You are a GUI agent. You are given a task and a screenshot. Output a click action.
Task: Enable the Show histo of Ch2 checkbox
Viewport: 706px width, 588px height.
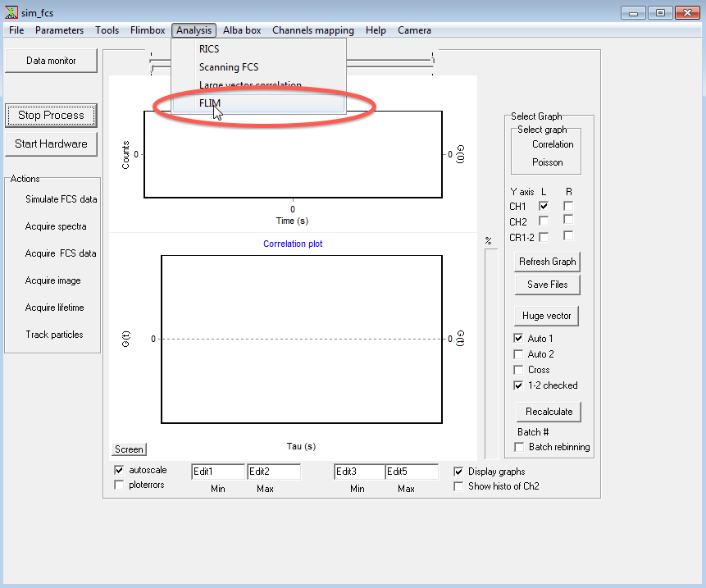458,486
